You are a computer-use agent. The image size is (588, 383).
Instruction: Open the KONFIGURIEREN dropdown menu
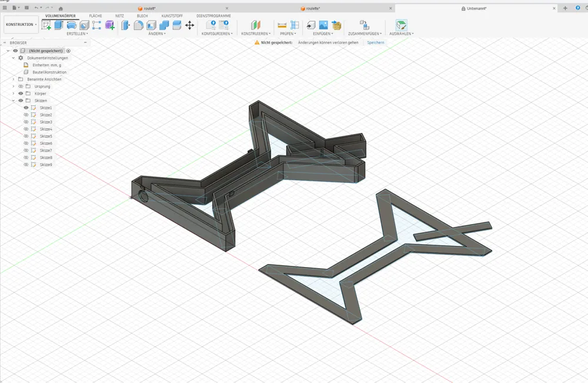coord(217,34)
